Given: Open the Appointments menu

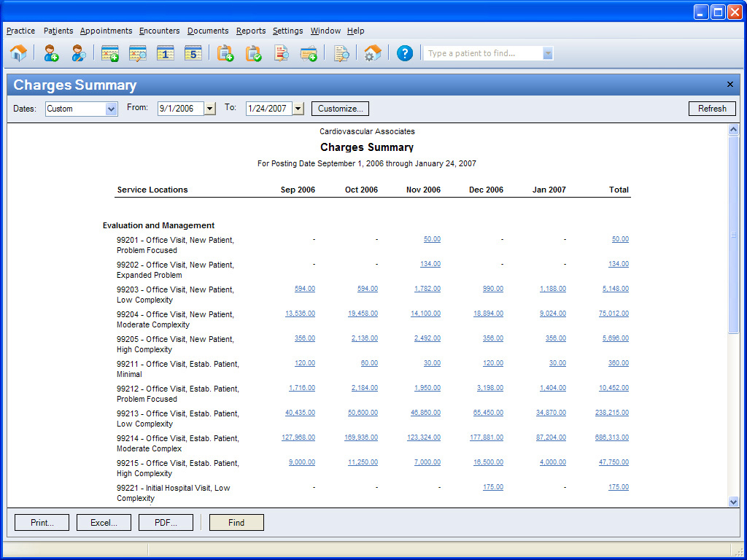Looking at the screenshot, I should pos(106,31).
